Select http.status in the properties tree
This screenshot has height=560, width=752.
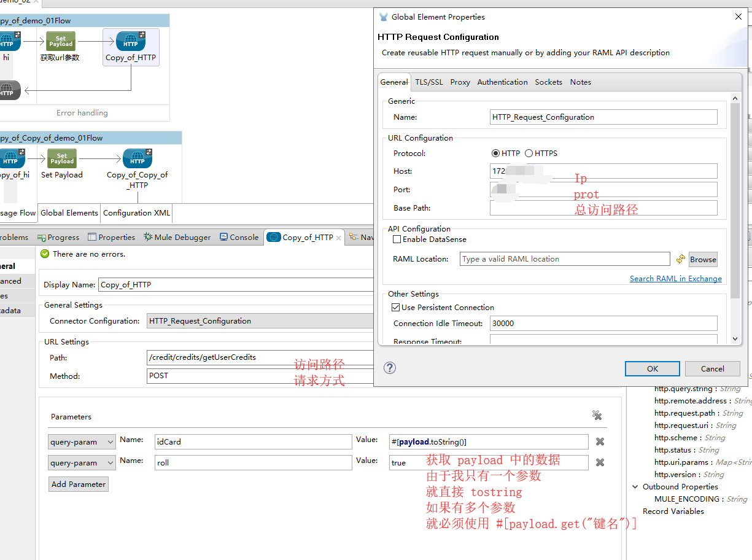[x=686, y=450]
